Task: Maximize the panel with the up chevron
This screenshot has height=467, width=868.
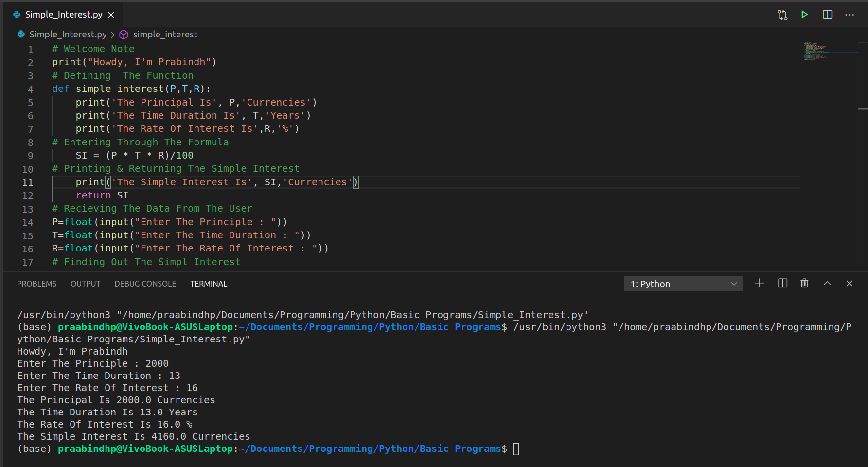Action: [x=827, y=284]
